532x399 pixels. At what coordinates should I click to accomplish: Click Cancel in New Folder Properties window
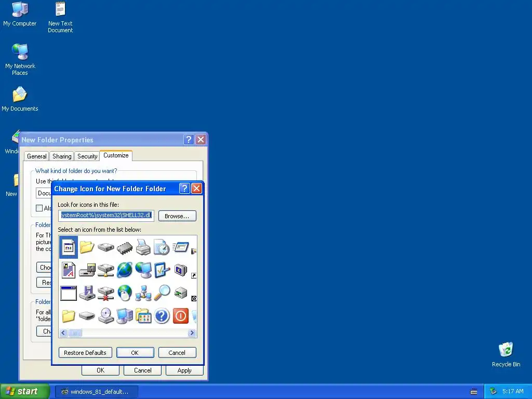142,370
